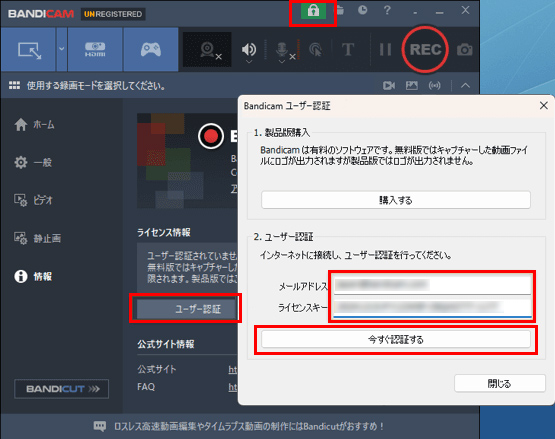The image size is (555, 439).
Task: Go to ホーム in sidebar
Action: 34,125
